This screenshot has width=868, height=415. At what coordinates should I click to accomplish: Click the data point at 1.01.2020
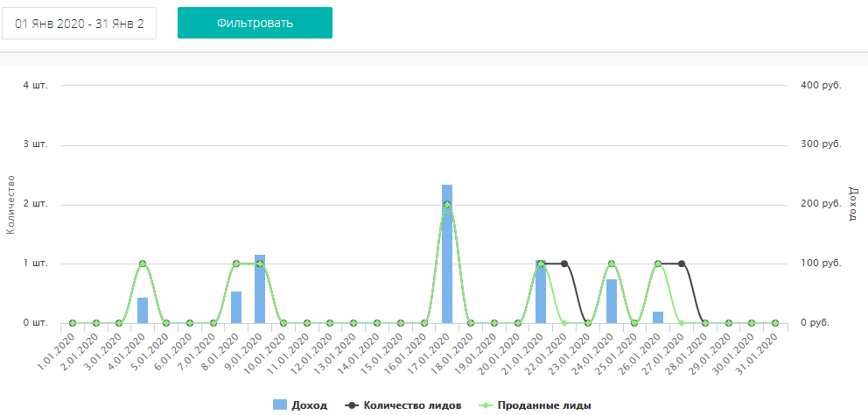point(73,323)
